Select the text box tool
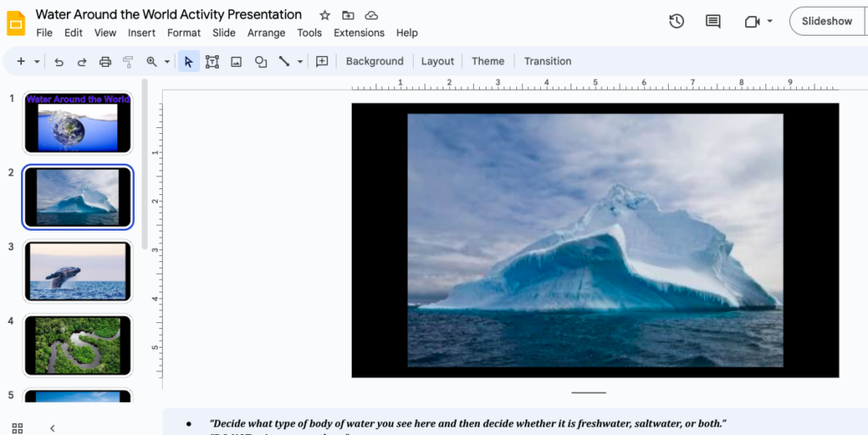This screenshot has width=868, height=435. (212, 61)
